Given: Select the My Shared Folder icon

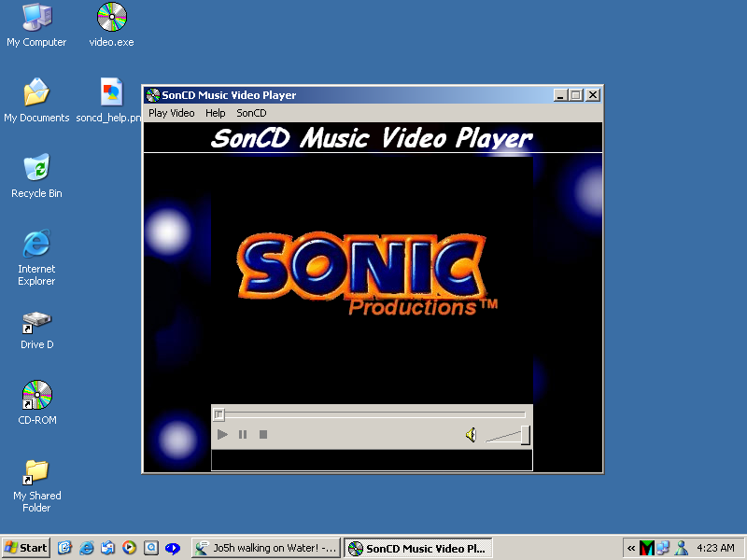Looking at the screenshot, I should [x=36, y=471].
